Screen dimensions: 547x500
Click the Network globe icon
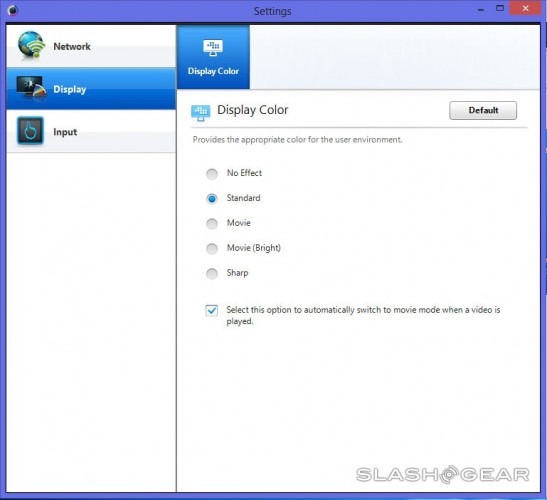[31, 45]
